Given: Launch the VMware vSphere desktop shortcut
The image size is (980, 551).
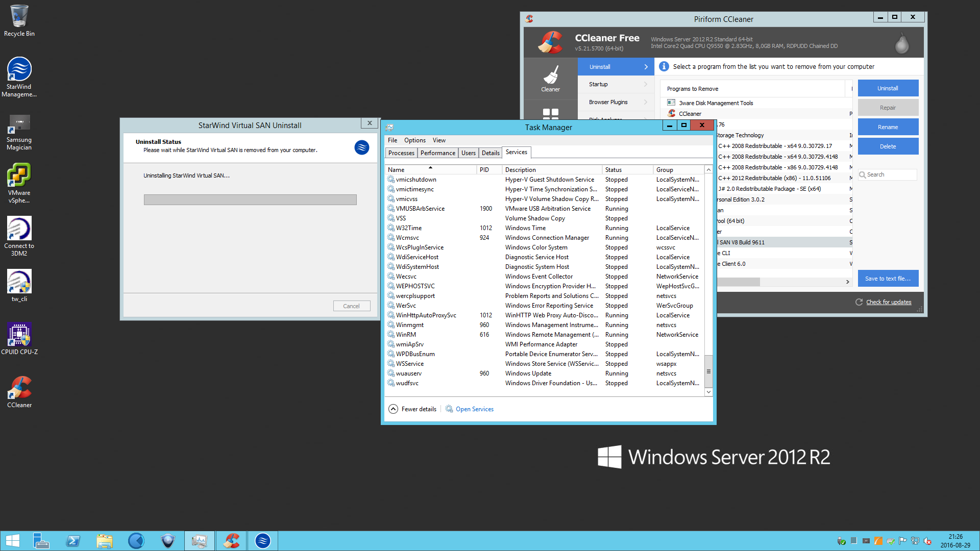Looking at the screenshot, I should point(19,184).
